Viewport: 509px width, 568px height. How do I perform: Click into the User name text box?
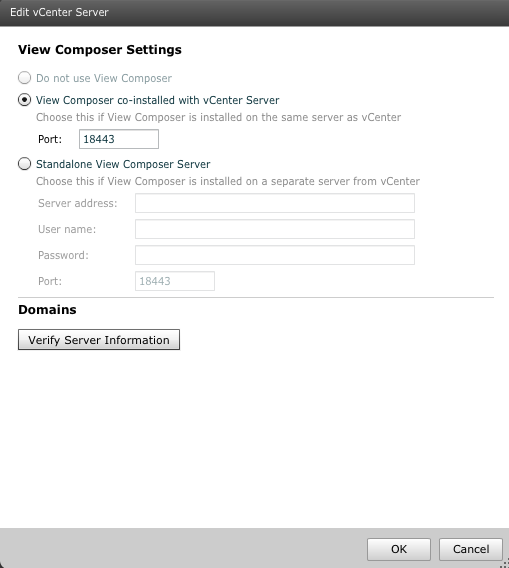click(275, 229)
